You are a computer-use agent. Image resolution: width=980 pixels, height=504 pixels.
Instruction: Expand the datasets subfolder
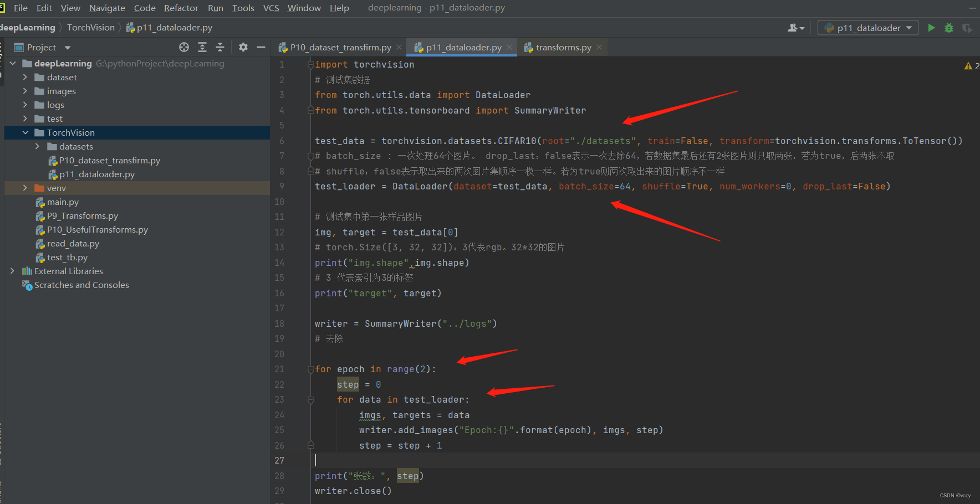tap(37, 147)
